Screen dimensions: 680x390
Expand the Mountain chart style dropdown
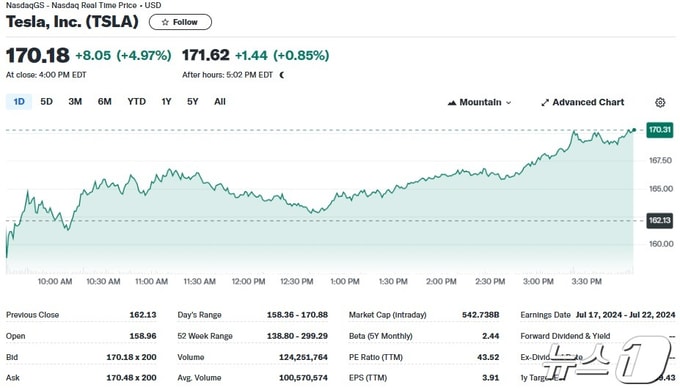tap(480, 102)
